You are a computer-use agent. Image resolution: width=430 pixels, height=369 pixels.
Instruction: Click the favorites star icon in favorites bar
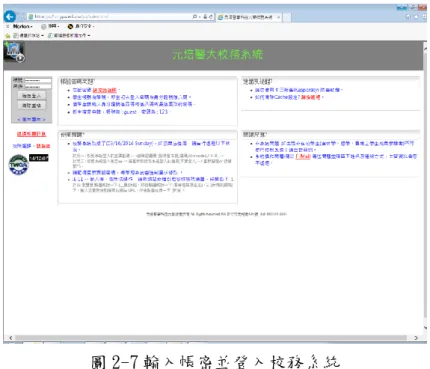[x=7, y=35]
